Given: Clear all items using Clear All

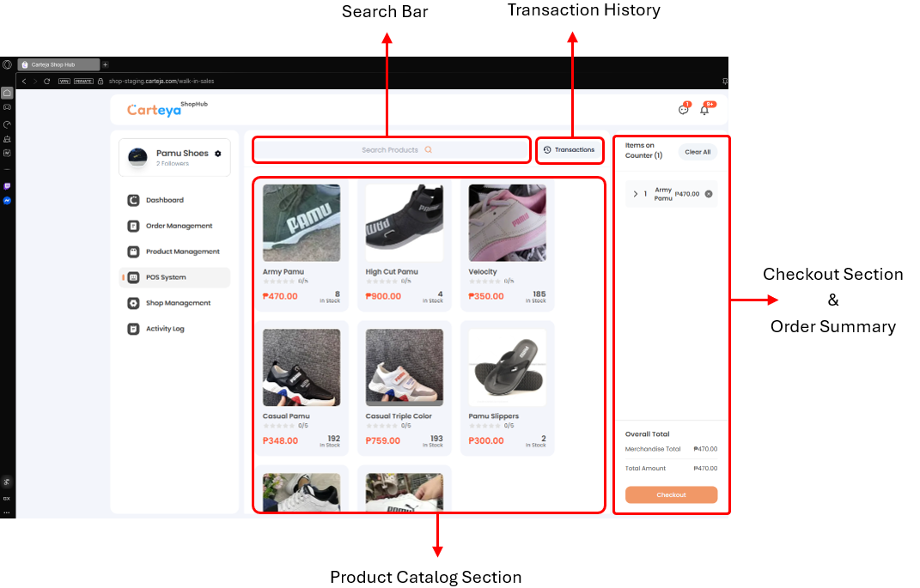Looking at the screenshot, I should pos(698,152).
